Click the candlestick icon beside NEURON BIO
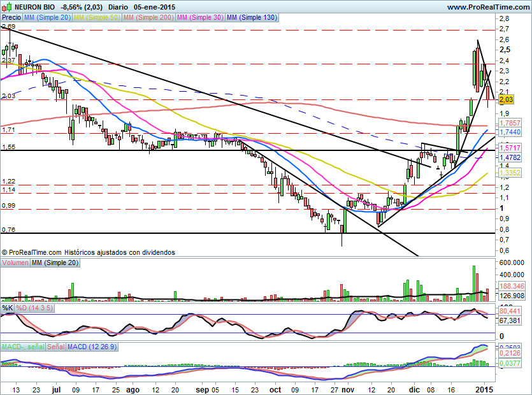This screenshot has height=395, width=532. (6, 7)
